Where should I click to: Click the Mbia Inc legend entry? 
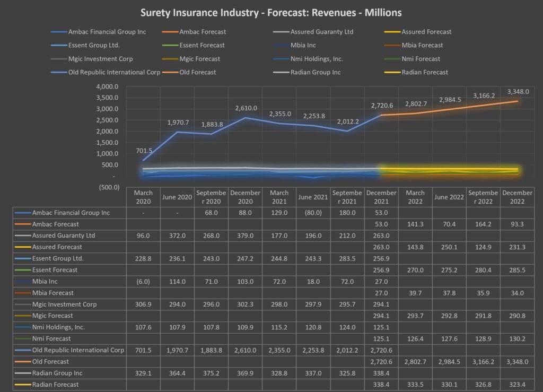(303, 45)
